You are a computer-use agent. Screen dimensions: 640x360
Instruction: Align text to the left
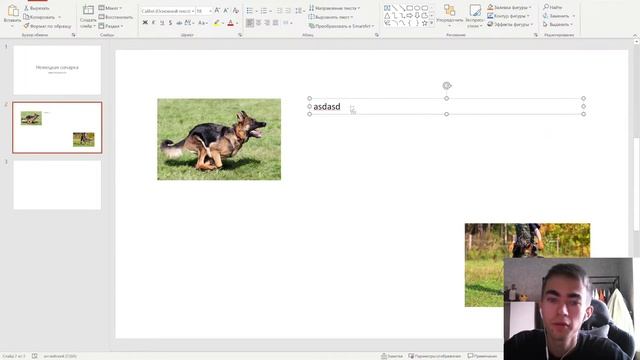tap(250, 23)
